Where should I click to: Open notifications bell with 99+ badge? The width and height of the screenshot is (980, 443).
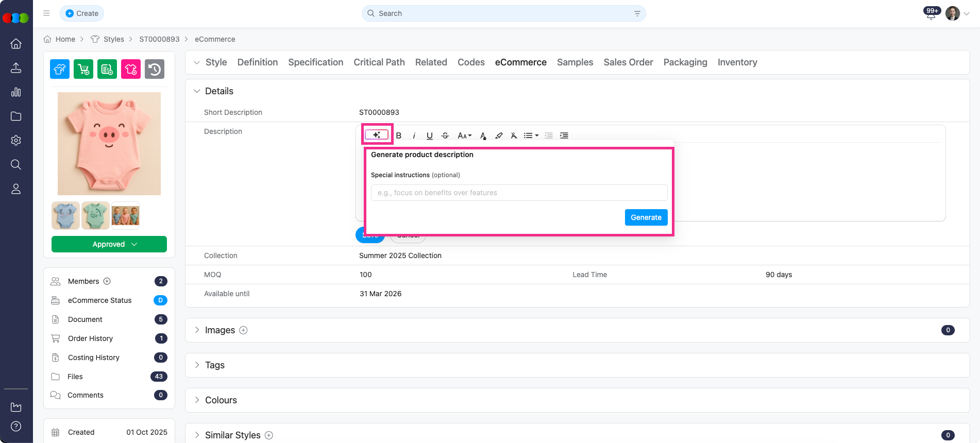click(x=931, y=14)
